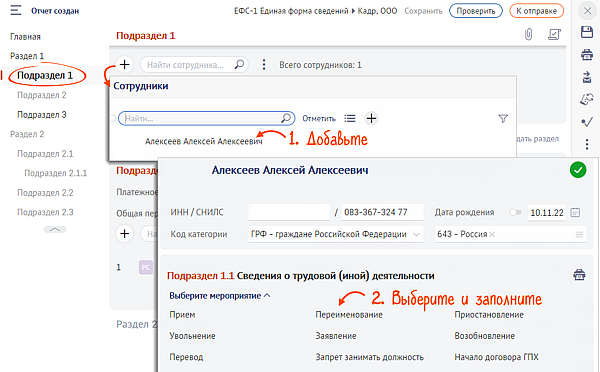Click the К отправке button

(536, 11)
